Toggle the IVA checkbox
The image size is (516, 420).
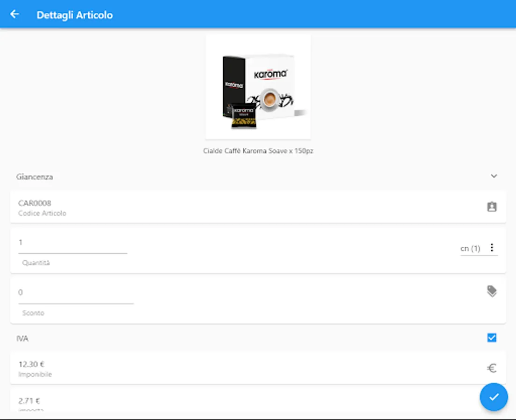[x=492, y=338]
